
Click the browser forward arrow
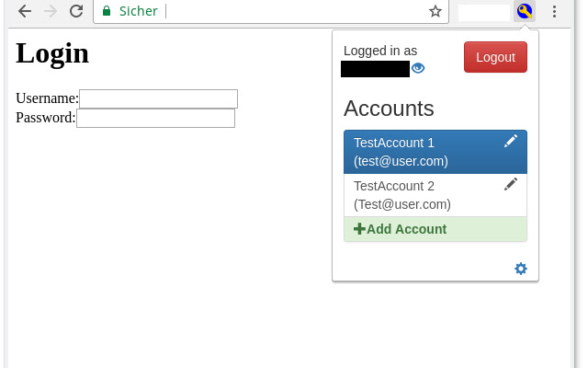coord(51,11)
